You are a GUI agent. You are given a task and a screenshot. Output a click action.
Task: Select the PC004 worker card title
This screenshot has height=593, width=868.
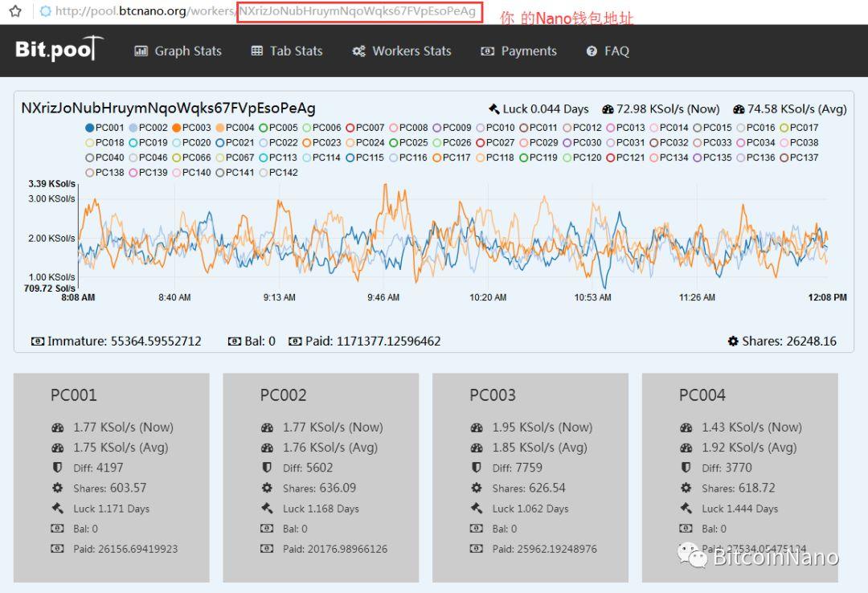click(702, 395)
